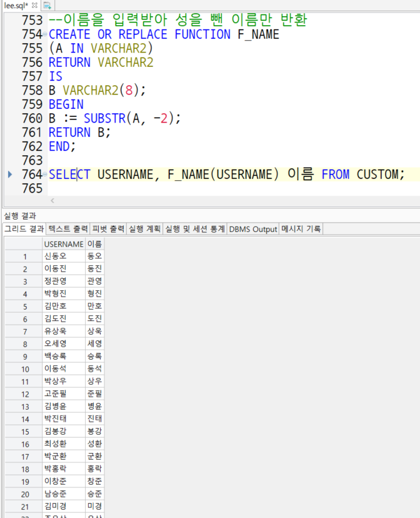Click the green comment on line 753
The width and height of the screenshot is (420, 518).
coord(178,20)
